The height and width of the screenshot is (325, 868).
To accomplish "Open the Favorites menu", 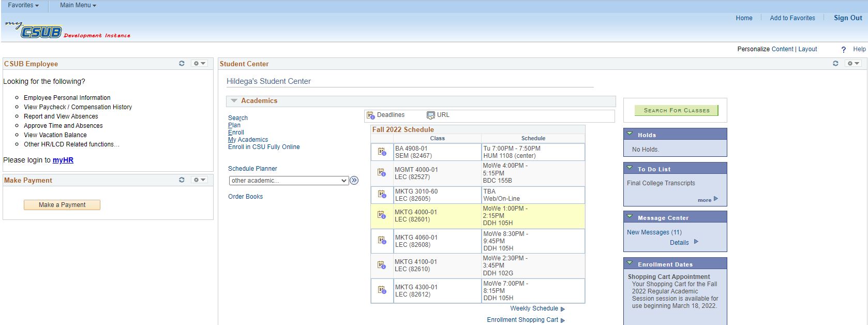I will tap(23, 5).
